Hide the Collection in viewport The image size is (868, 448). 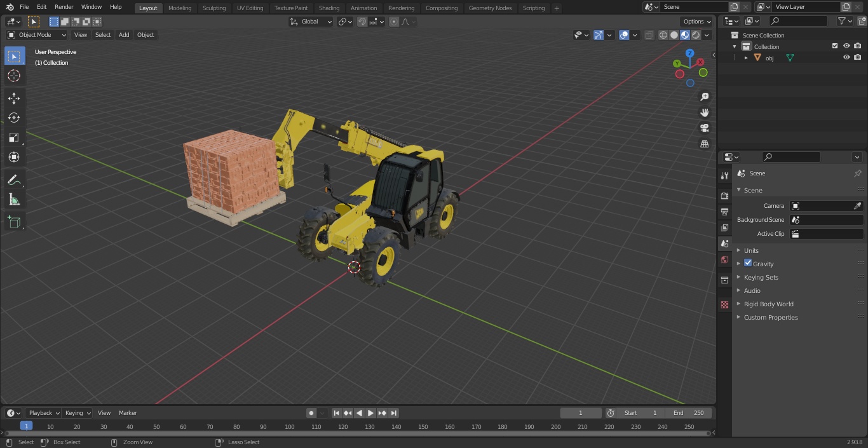click(x=846, y=46)
